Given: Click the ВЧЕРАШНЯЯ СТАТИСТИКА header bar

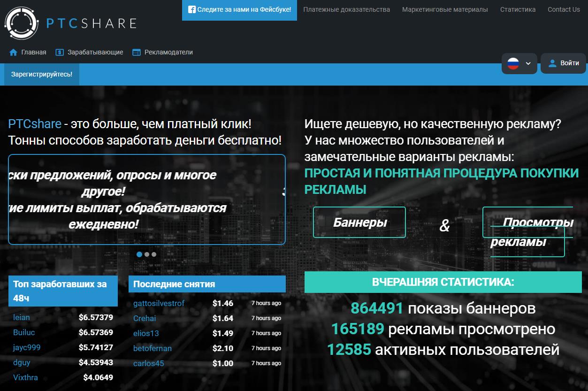Looking at the screenshot, I should [x=443, y=282].
